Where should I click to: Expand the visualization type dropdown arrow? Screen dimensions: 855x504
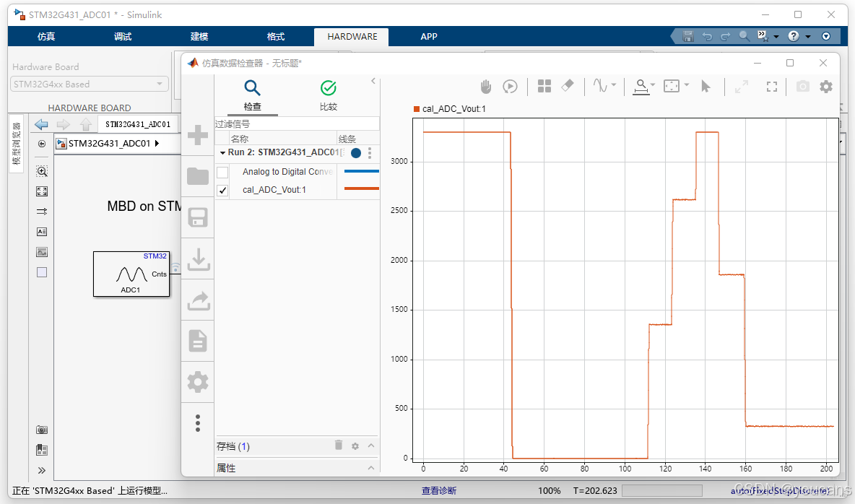[614, 84]
